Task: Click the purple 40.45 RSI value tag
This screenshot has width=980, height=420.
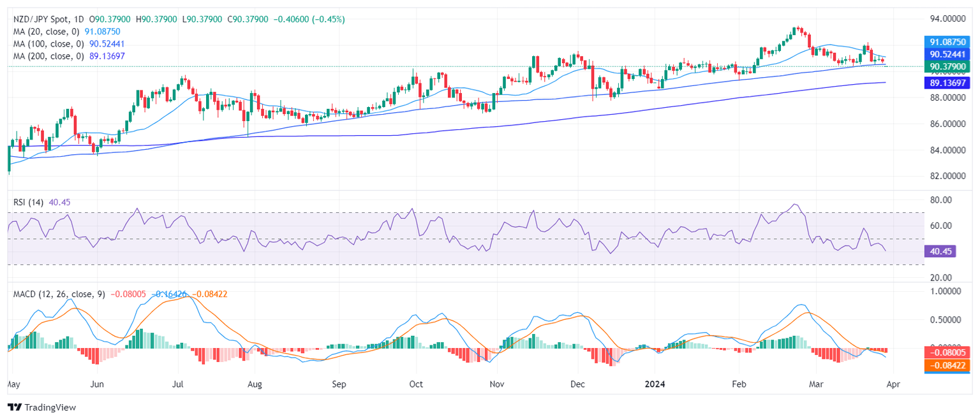Action: 942,252
